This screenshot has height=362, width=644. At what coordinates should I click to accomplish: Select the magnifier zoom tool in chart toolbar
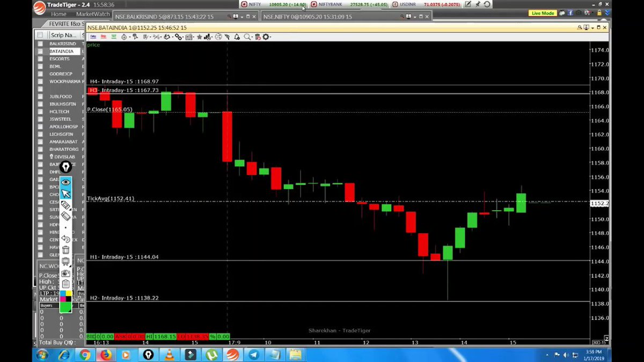coord(247,37)
